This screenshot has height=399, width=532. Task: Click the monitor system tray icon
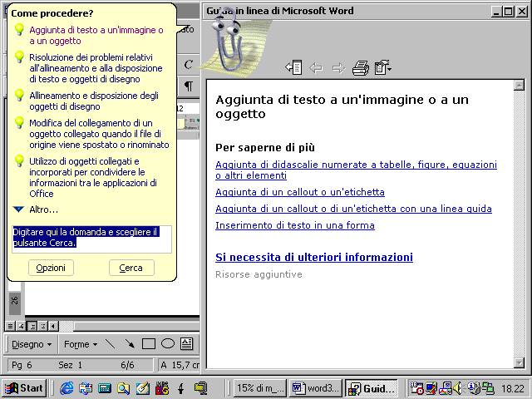click(x=431, y=388)
